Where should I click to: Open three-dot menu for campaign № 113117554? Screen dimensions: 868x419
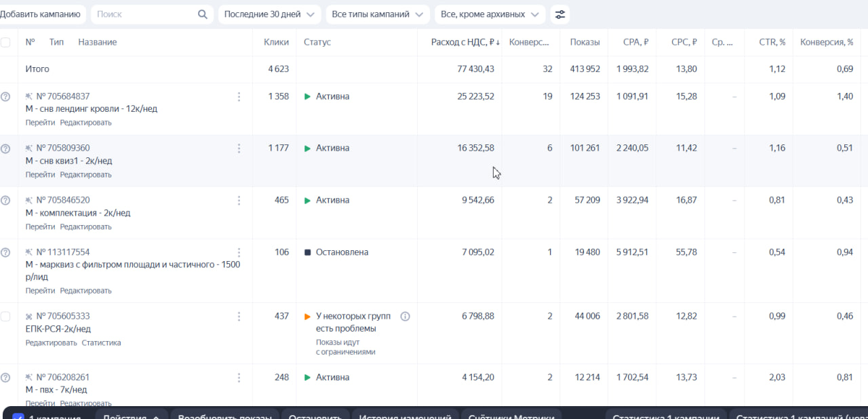(x=239, y=252)
